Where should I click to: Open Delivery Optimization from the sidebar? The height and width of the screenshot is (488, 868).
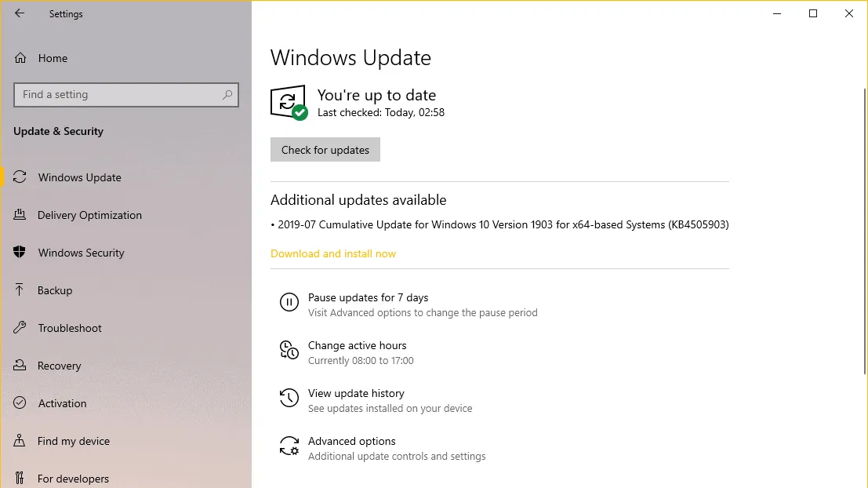(x=19, y=215)
